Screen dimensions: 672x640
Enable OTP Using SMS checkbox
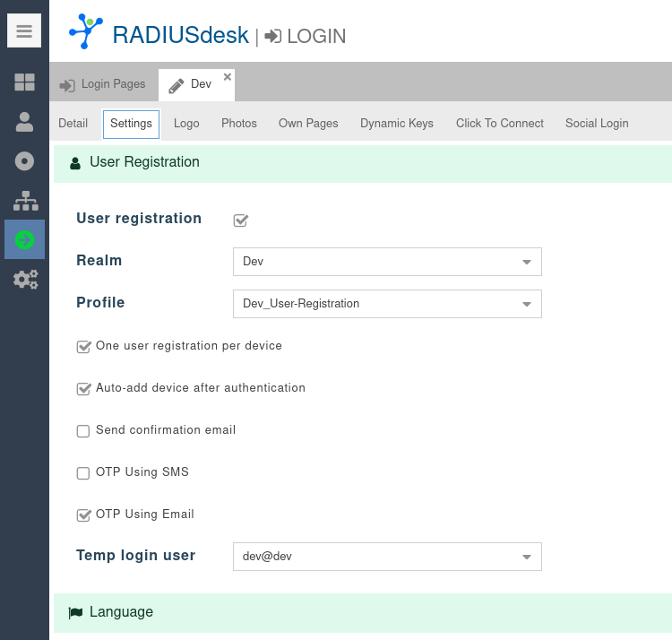coord(83,473)
